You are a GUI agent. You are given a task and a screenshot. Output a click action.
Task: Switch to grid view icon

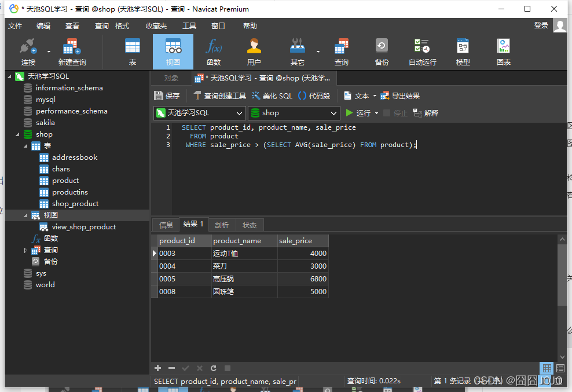(x=547, y=368)
